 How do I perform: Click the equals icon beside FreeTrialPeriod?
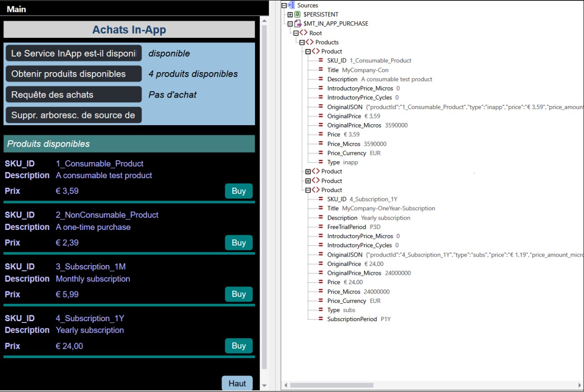(321, 227)
